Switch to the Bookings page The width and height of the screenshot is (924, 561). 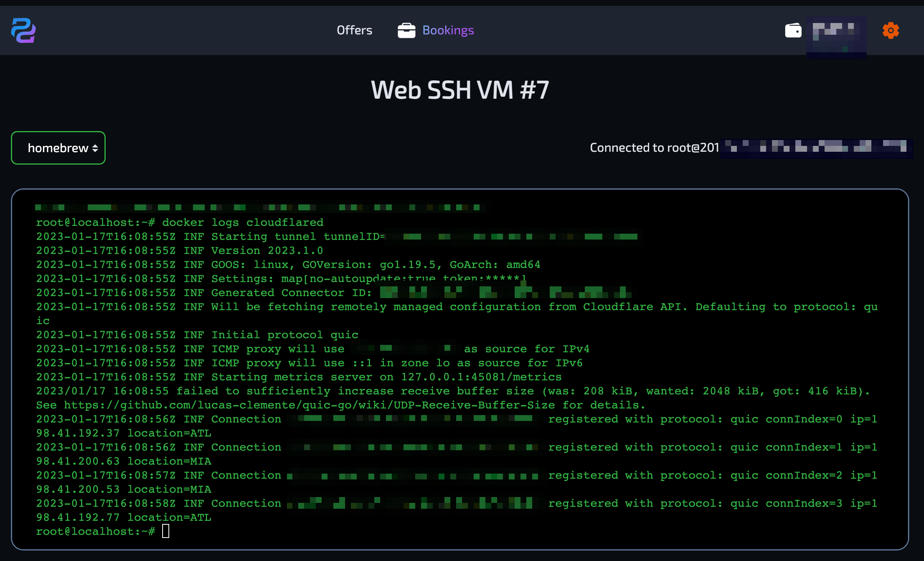pyautogui.click(x=448, y=30)
